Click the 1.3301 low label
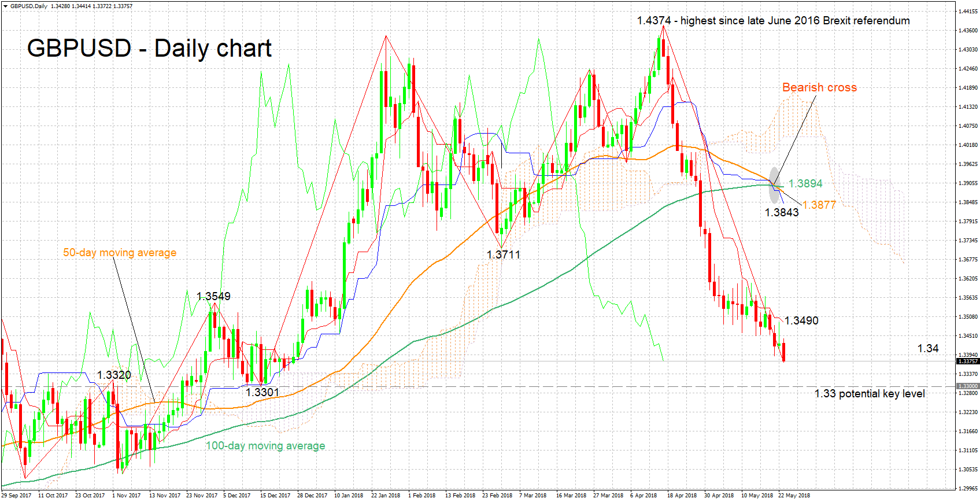The width and height of the screenshot is (980, 502). 262,393
